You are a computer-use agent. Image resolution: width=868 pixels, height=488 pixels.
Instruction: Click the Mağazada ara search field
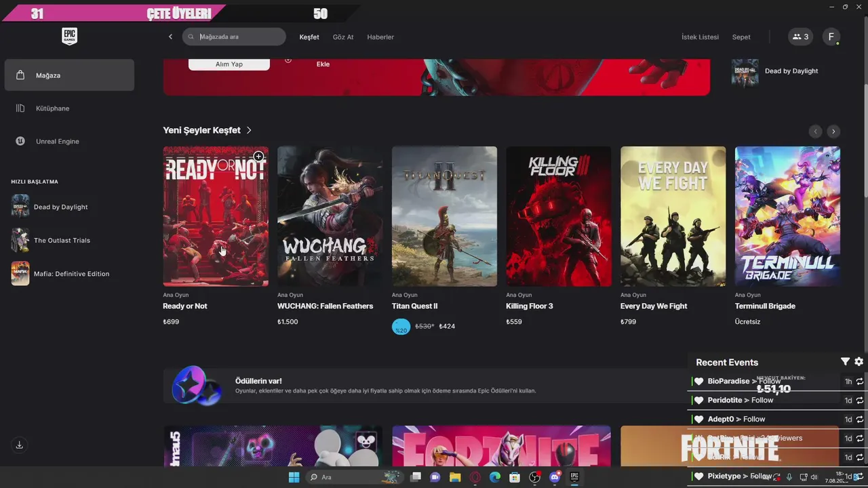[234, 37]
